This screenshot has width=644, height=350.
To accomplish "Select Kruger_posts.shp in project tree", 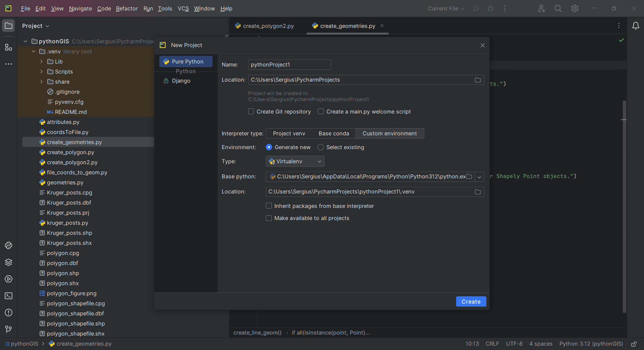I will 69,233.
